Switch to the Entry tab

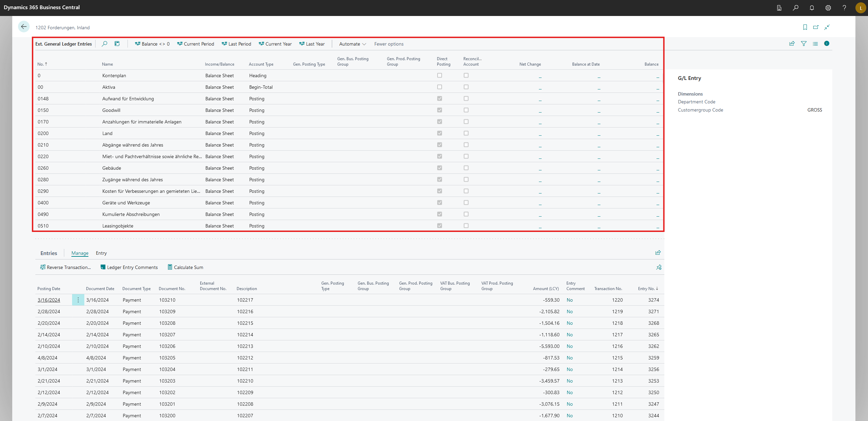[x=101, y=253]
